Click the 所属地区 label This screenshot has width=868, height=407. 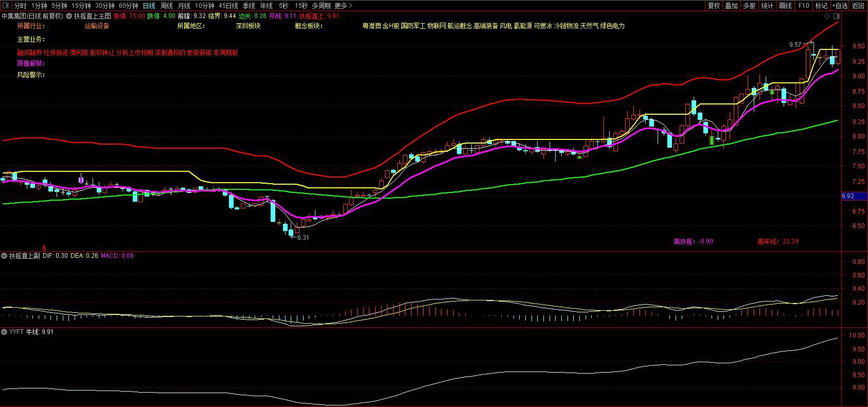coord(191,26)
